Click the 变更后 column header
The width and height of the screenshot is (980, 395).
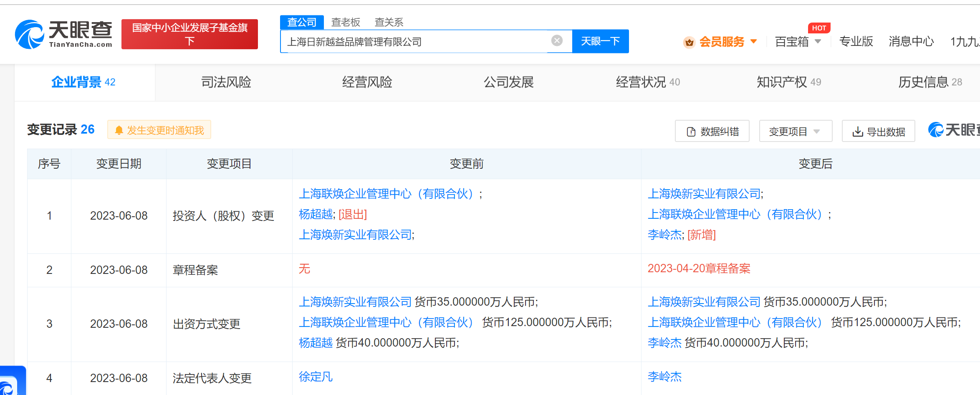click(816, 164)
